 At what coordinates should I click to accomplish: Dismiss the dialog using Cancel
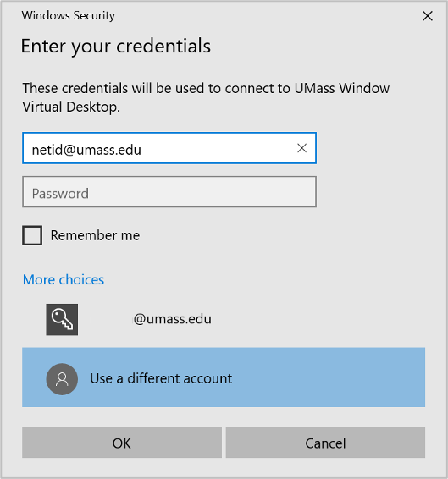[325, 443]
